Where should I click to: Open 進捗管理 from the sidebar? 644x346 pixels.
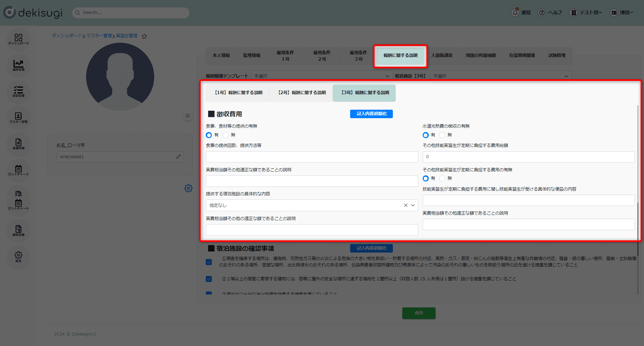(18, 65)
